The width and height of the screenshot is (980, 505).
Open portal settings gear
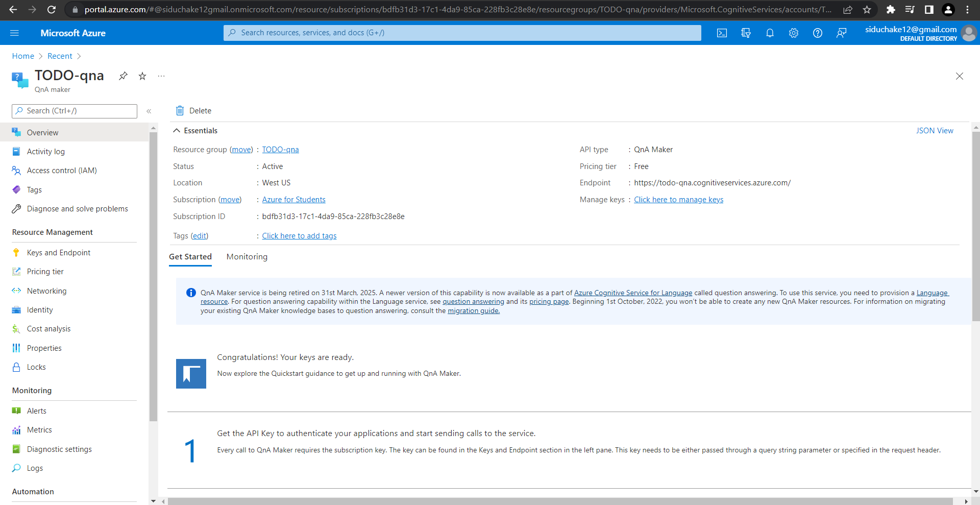point(794,33)
